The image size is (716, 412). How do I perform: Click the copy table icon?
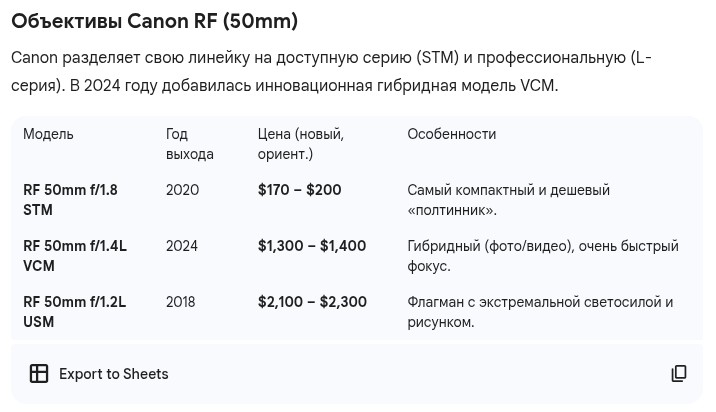pos(679,374)
